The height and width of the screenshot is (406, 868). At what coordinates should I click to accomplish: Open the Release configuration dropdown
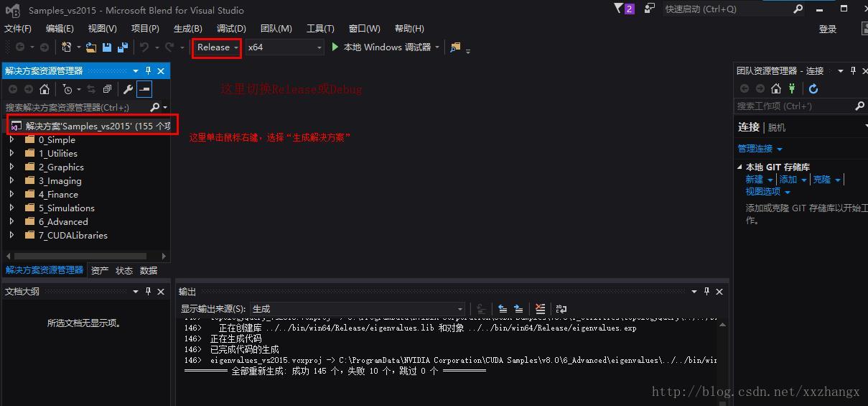(x=218, y=47)
